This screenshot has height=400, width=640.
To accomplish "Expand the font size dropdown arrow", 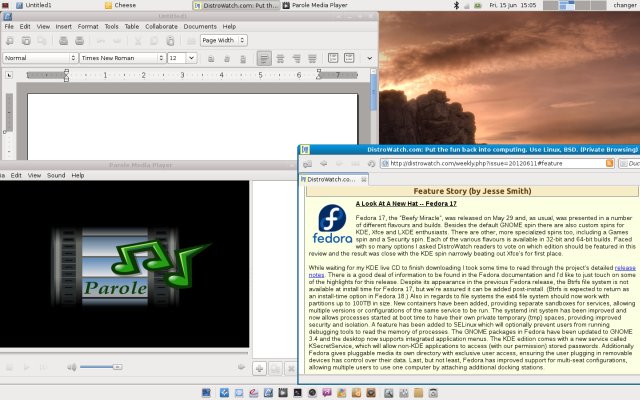I will coord(191,58).
